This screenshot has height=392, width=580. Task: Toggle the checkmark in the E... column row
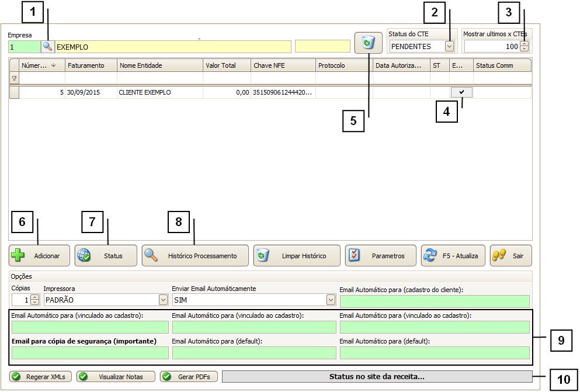(x=461, y=92)
